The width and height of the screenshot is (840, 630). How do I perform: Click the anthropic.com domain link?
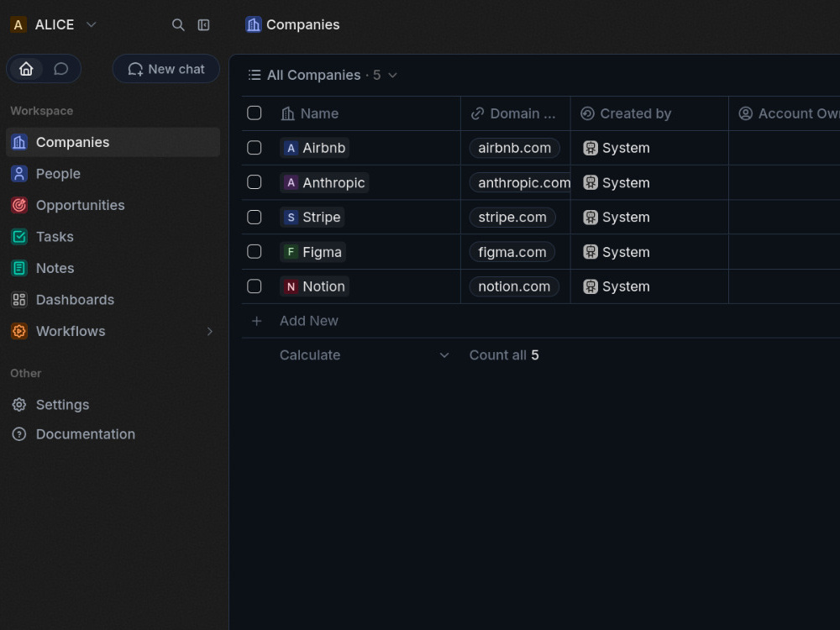[x=520, y=182]
